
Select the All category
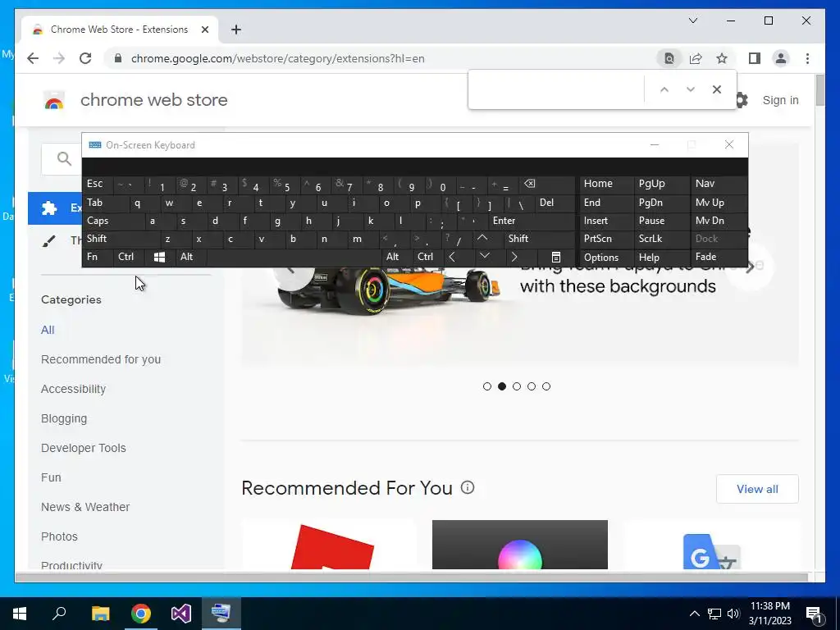click(x=48, y=330)
